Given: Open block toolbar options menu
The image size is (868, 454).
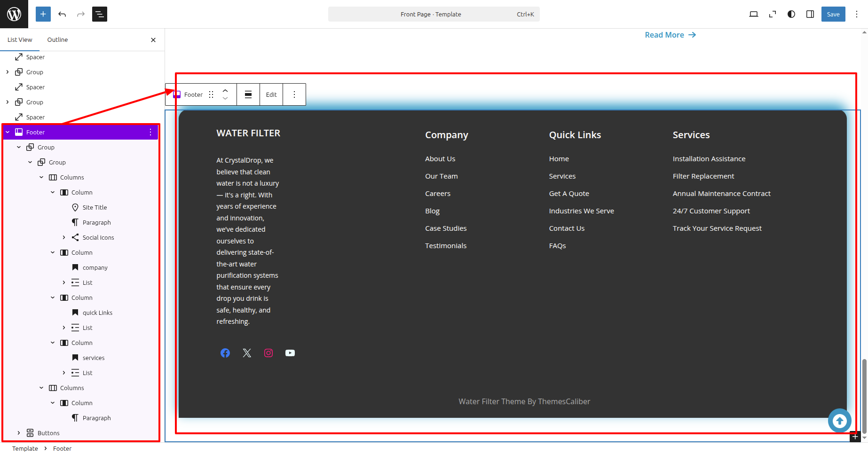Looking at the screenshot, I should click(x=294, y=94).
